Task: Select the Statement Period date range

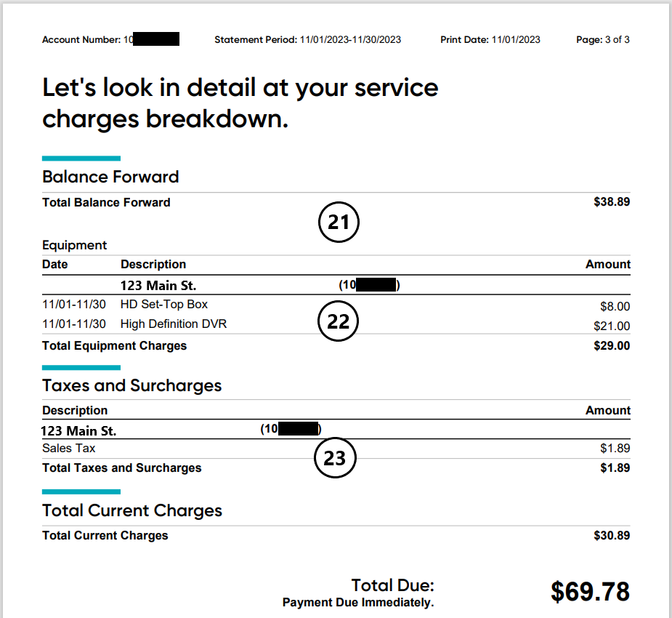Action: point(350,40)
